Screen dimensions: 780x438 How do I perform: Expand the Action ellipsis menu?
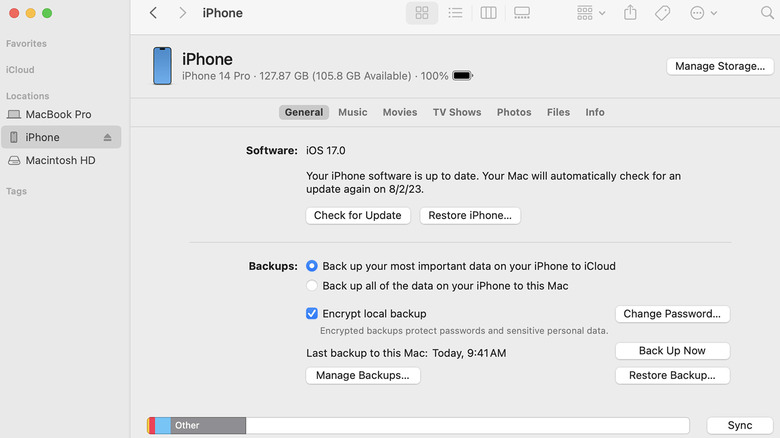(703, 13)
